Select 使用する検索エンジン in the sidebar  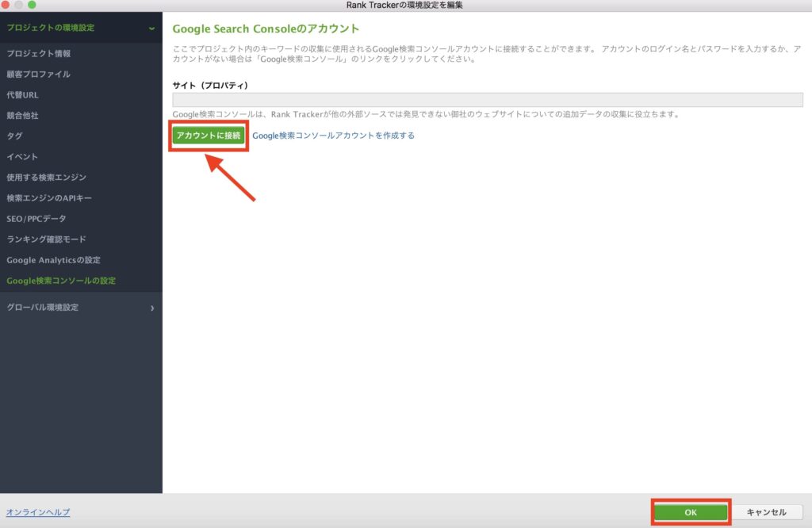point(47,177)
